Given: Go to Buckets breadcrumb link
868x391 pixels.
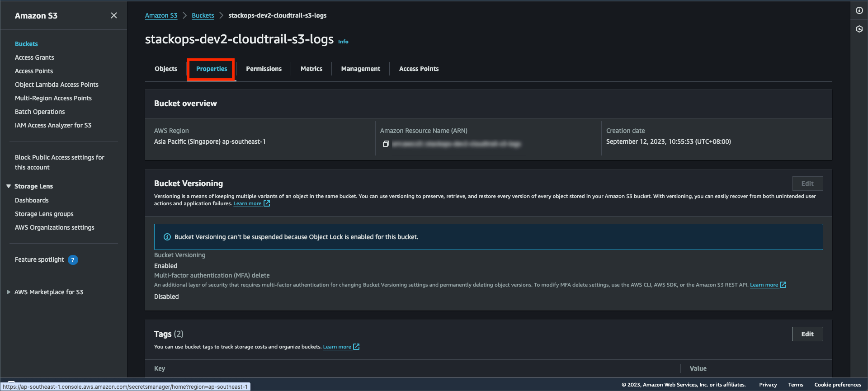Looking at the screenshot, I should [x=203, y=15].
